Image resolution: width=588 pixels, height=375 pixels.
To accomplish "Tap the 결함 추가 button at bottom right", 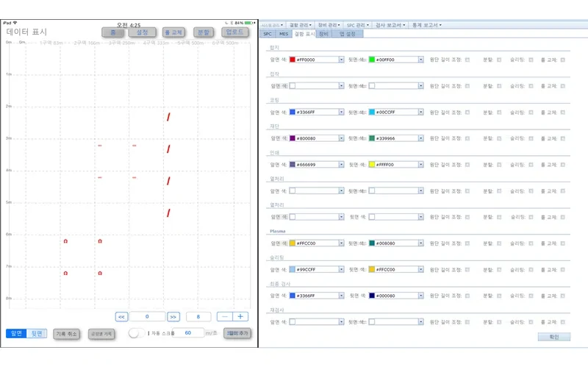I will pos(237,333).
